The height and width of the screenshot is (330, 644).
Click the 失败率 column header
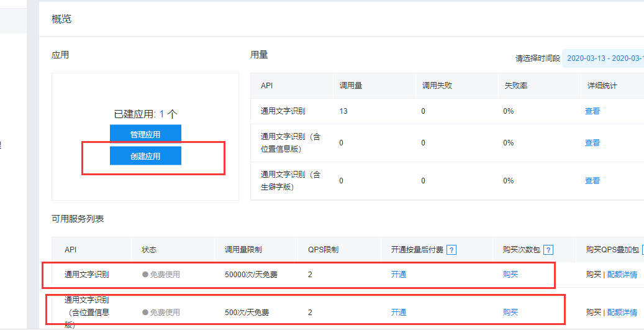coord(516,86)
